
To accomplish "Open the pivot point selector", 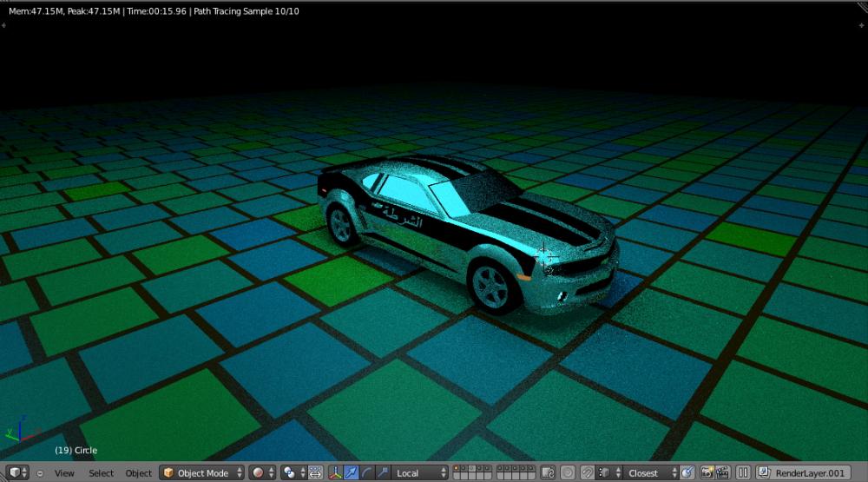I will [294, 472].
